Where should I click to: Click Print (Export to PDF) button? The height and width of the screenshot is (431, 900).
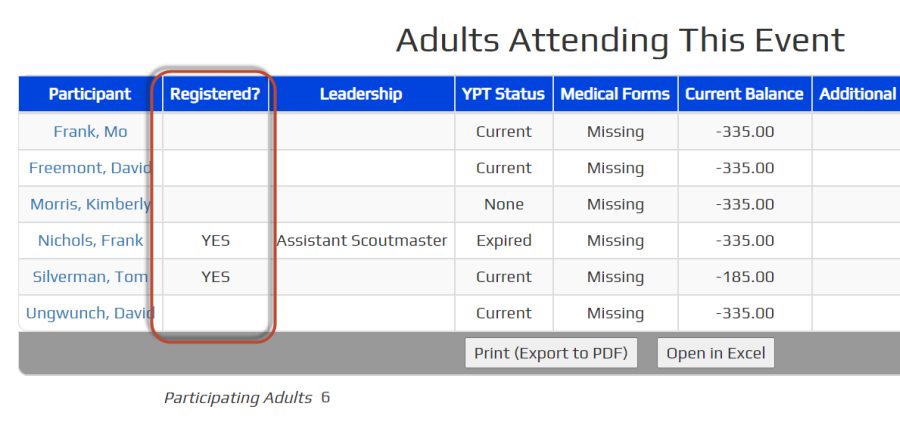[551, 353]
